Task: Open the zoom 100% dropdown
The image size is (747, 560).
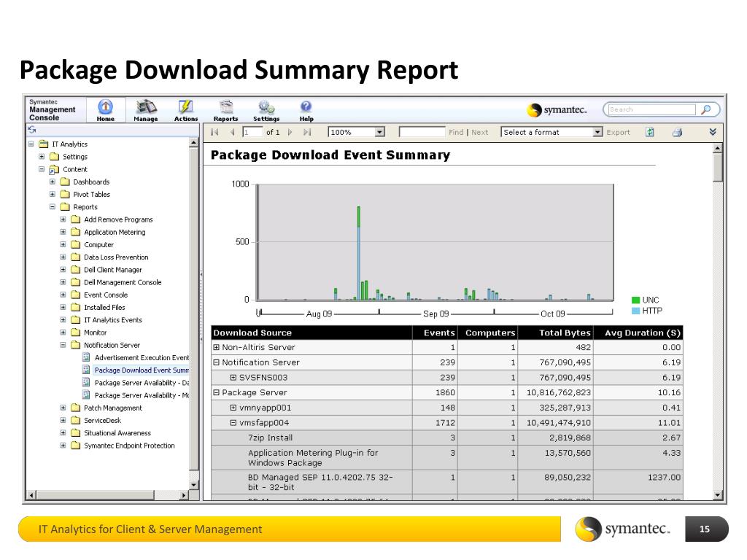Action: pos(379,132)
